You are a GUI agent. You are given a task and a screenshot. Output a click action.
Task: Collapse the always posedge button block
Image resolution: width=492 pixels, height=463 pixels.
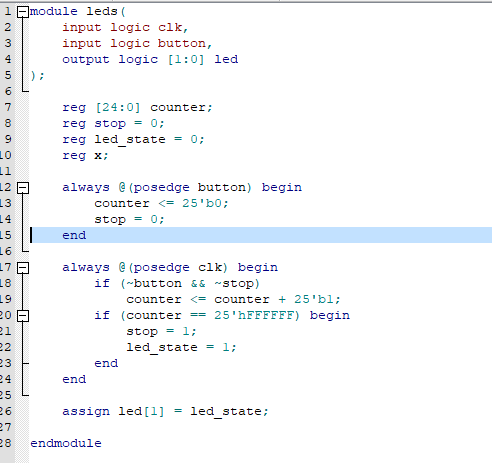[23, 188]
